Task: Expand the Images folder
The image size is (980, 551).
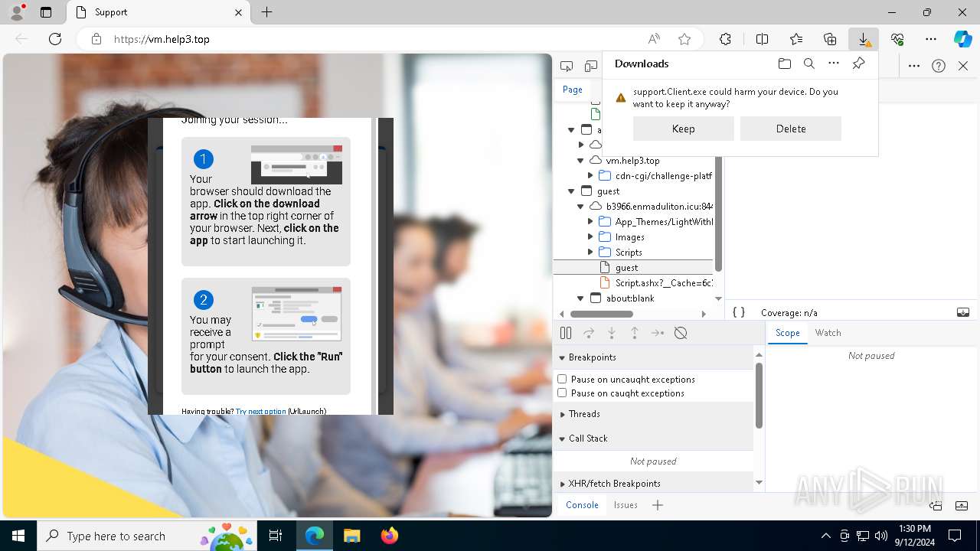Action: coord(590,237)
